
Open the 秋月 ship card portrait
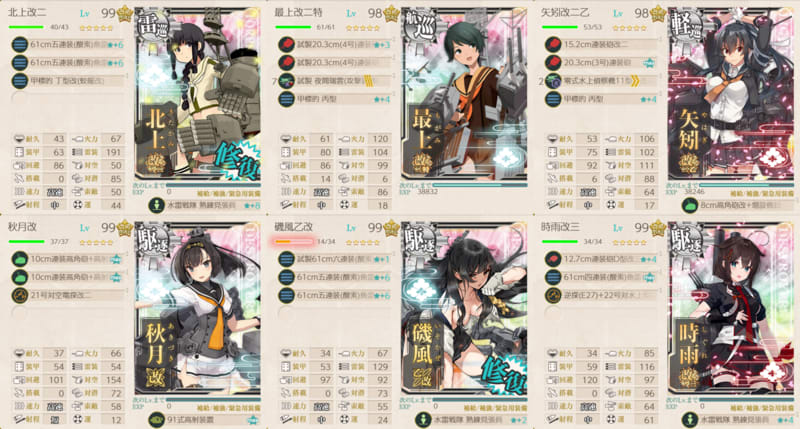(x=197, y=309)
